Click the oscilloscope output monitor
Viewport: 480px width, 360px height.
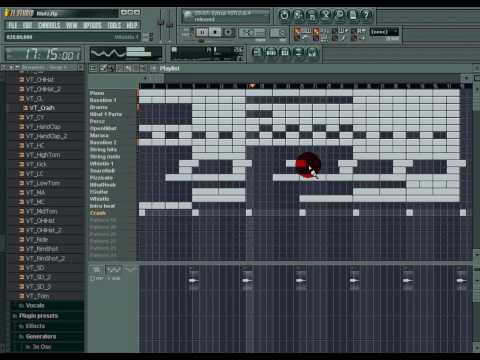coord(125,53)
